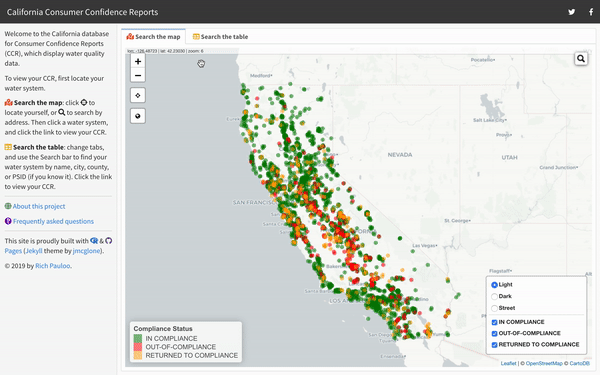Zoom out the map with minus button
The height and width of the screenshot is (375, 600).
click(x=138, y=75)
